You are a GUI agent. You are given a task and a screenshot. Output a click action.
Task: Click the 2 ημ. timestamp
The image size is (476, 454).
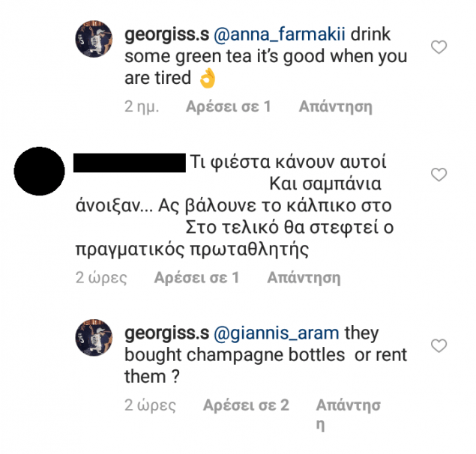click(141, 106)
